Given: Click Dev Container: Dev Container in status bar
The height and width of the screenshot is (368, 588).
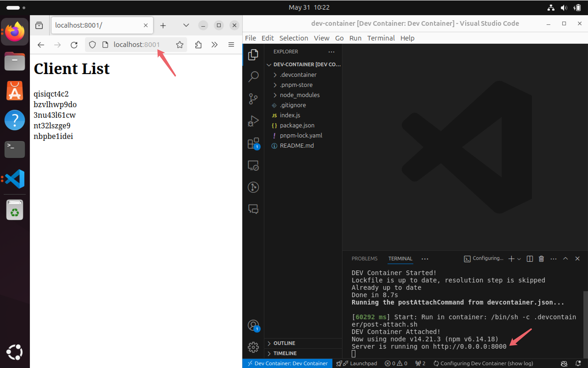Looking at the screenshot, I should pyautogui.click(x=289, y=363).
